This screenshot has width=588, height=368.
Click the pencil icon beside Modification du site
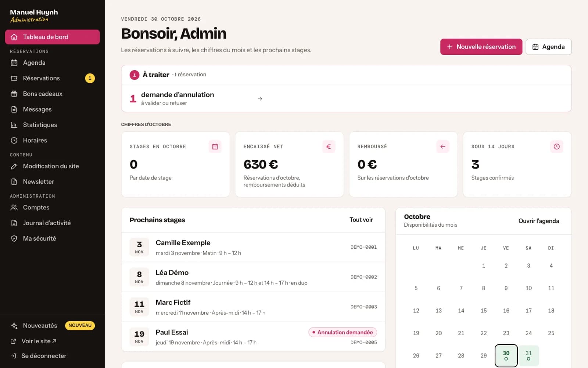click(x=14, y=166)
